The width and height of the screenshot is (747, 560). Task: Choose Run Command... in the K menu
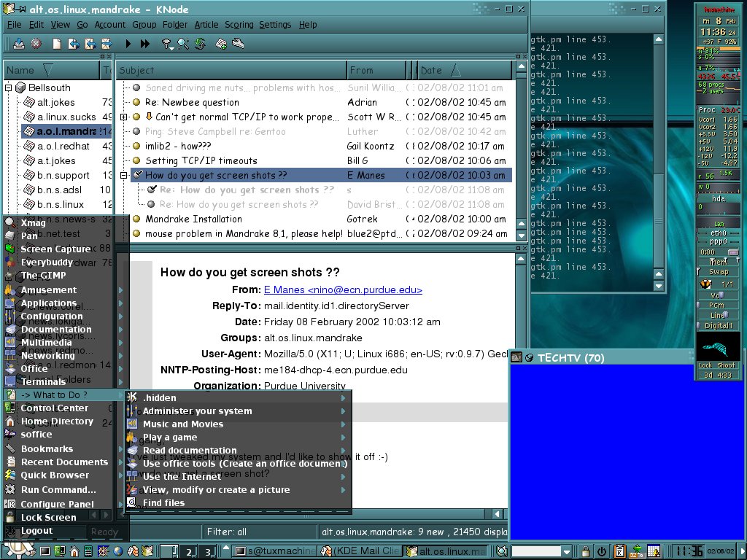(58, 489)
